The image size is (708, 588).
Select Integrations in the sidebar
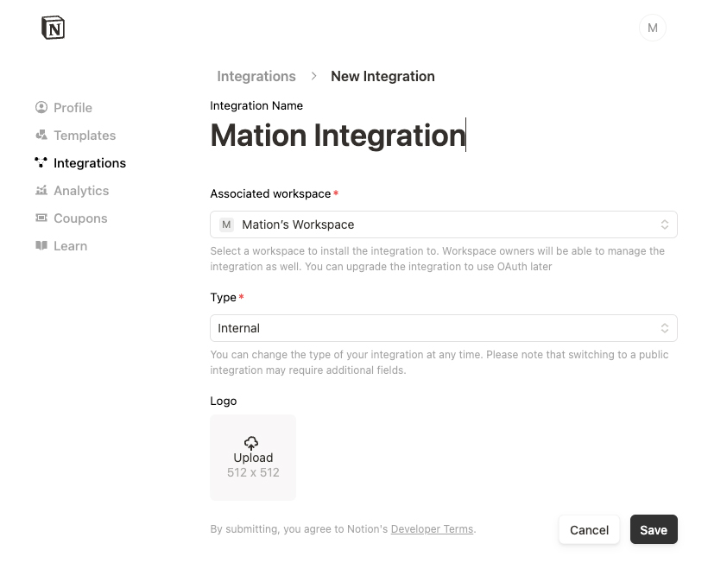click(80, 162)
